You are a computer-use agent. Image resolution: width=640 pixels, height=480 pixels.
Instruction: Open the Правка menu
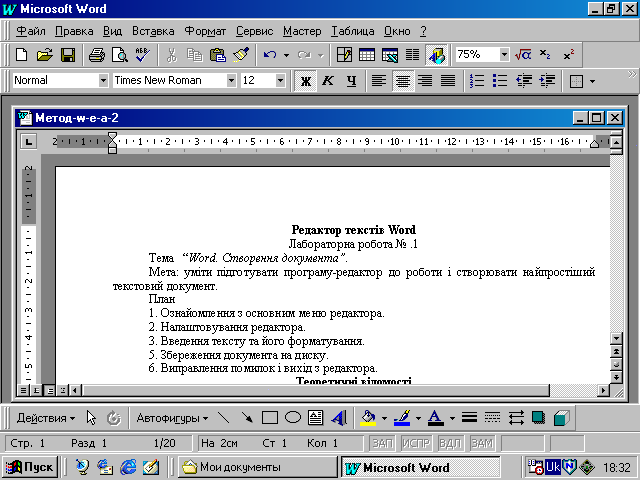click(x=74, y=31)
